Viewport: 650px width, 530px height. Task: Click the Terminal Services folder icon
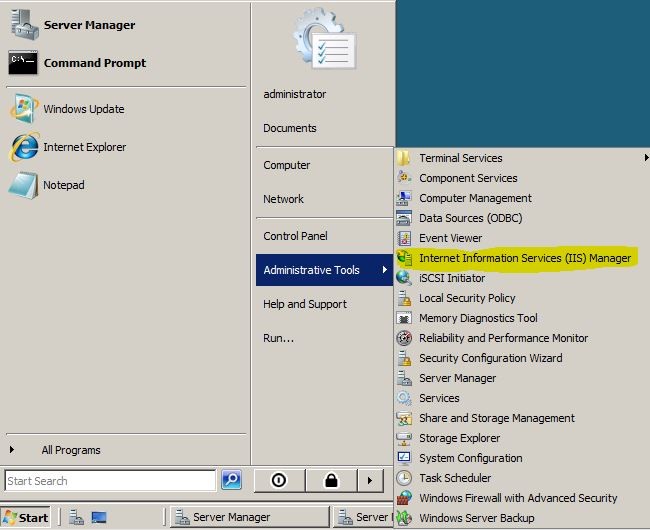pos(404,158)
